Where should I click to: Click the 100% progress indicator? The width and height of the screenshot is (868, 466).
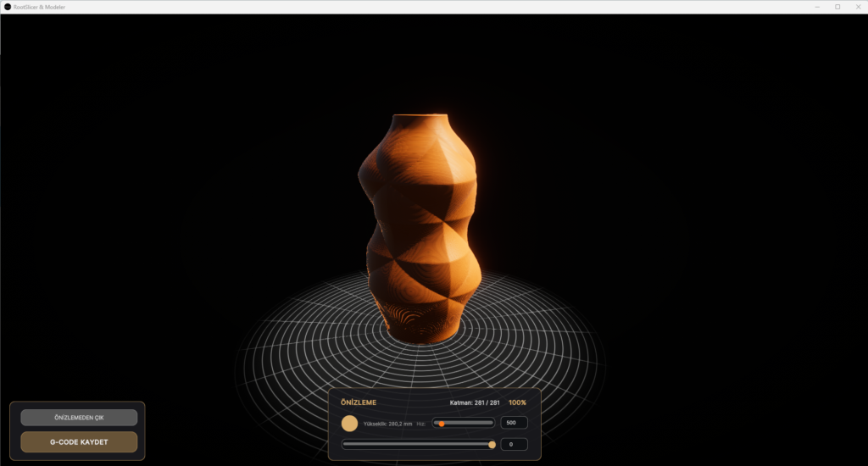coord(517,402)
